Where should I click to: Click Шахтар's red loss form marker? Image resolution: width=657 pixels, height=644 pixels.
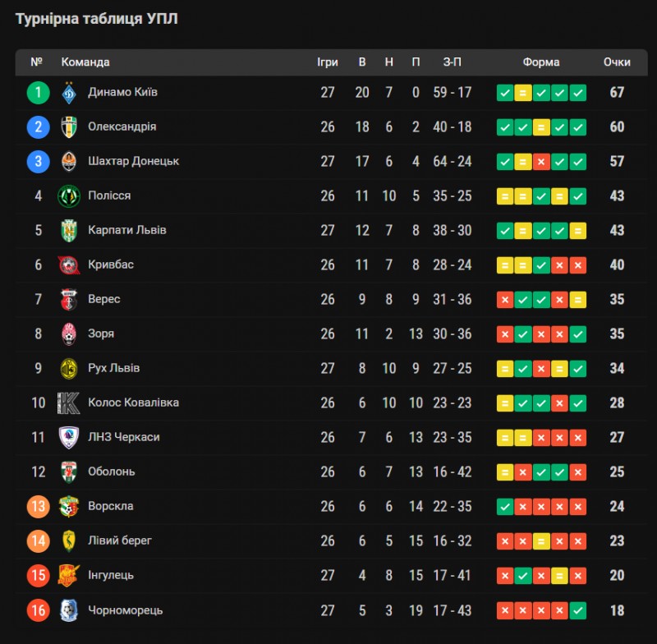[541, 162]
